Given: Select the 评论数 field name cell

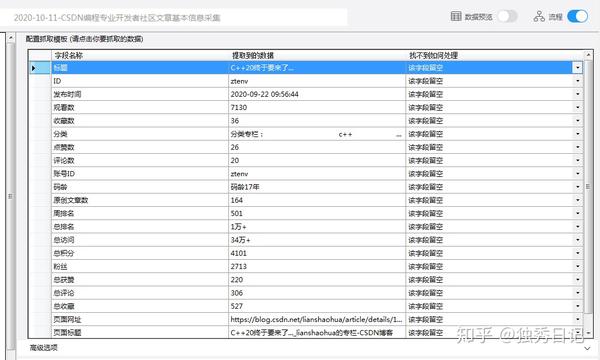Looking at the screenshot, I should coord(140,160).
